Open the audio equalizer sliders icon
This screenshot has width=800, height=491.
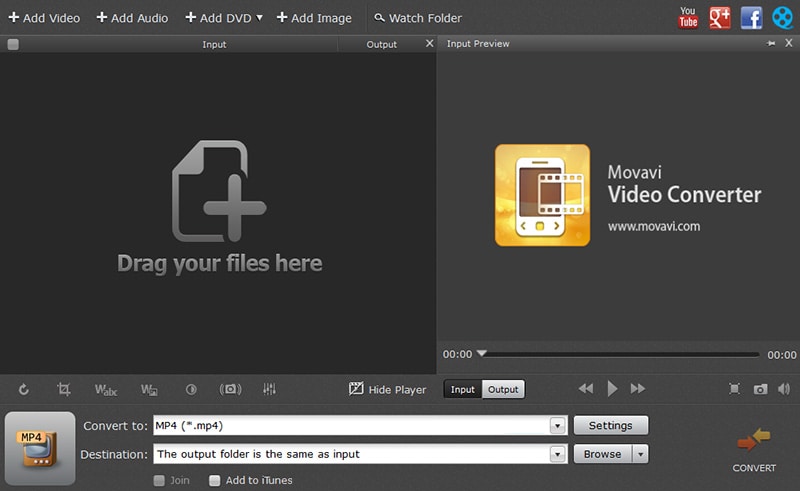coord(269,389)
